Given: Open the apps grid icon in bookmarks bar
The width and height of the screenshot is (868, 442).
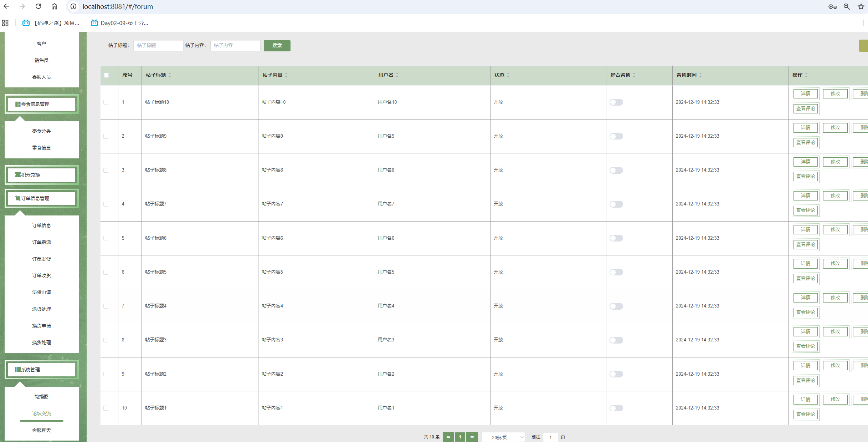Looking at the screenshot, I should tap(5, 23).
